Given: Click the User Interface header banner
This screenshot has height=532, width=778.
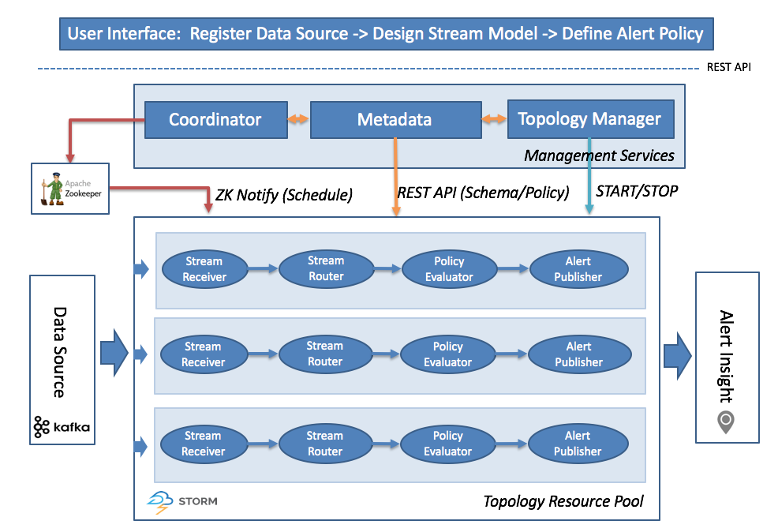Looking at the screenshot, I should tap(385, 34).
